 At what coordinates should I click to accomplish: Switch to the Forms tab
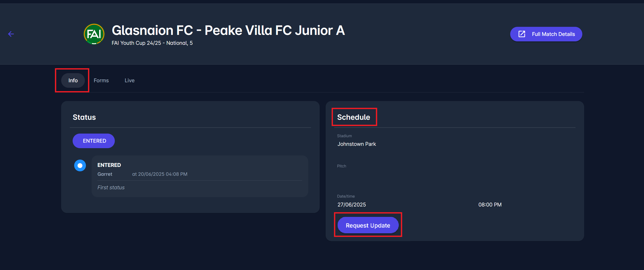tap(101, 80)
